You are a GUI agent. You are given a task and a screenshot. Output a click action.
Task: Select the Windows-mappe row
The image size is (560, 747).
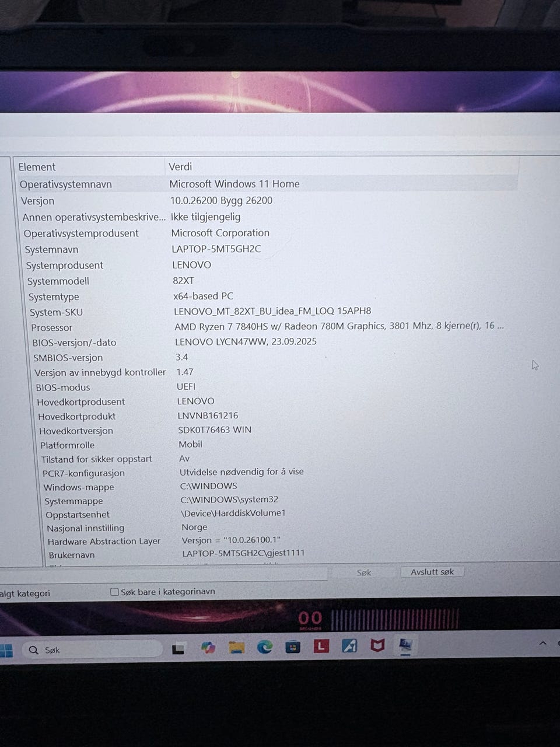(x=280, y=487)
